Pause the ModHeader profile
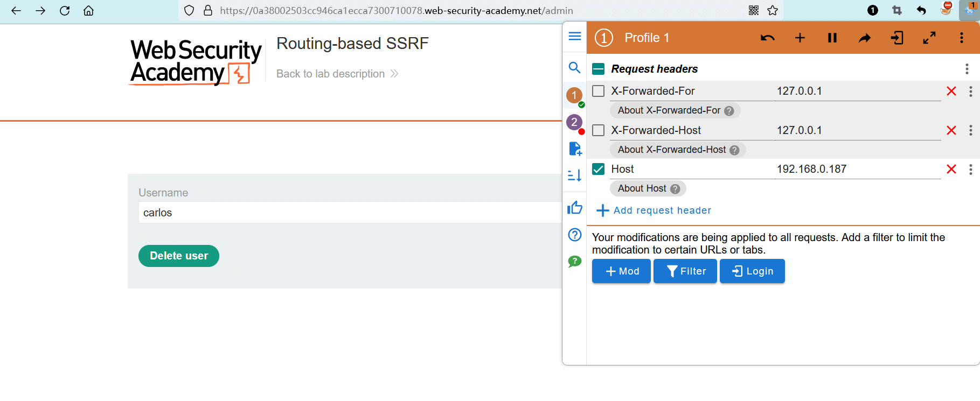This screenshot has height=401, width=980. coord(832,38)
